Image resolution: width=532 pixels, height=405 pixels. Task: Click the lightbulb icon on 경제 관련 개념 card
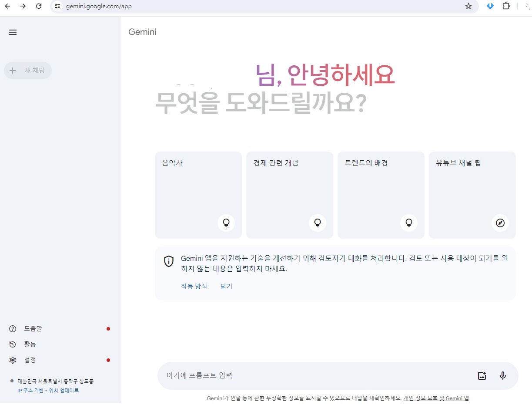pos(318,223)
